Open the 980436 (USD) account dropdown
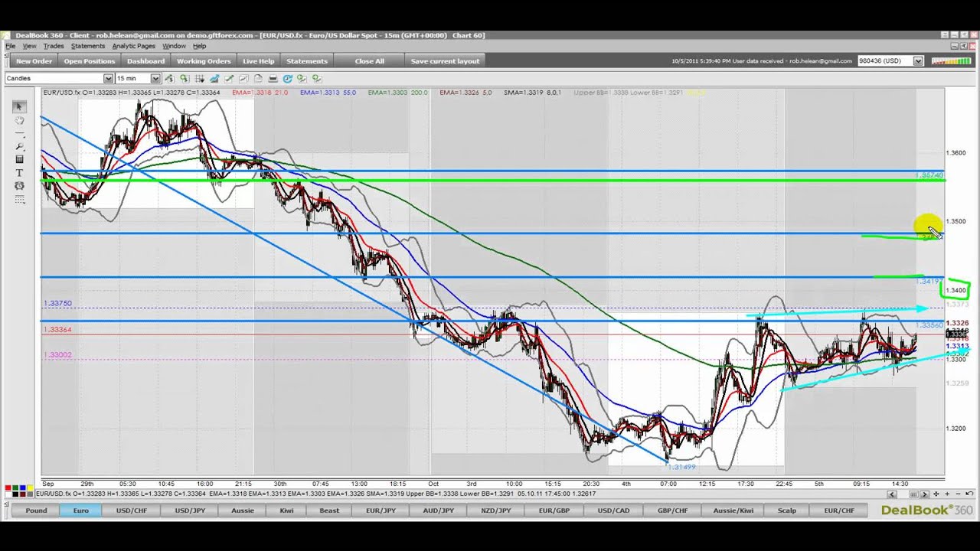The image size is (980, 551). (918, 61)
